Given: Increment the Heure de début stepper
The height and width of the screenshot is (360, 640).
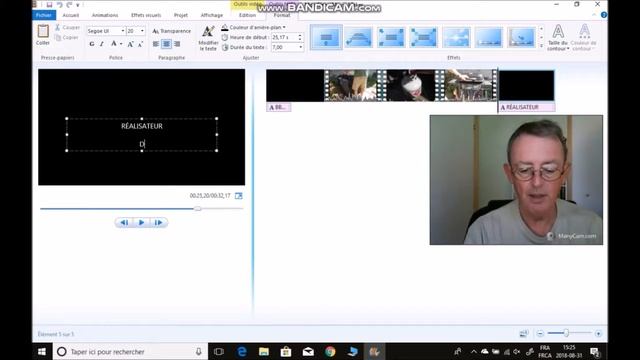Looking at the screenshot, I should coord(300,36).
